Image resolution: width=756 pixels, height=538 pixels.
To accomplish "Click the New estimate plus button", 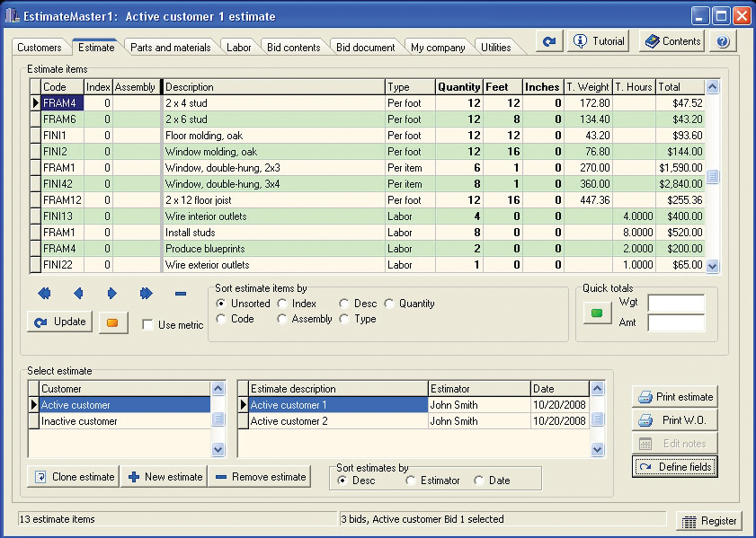I will coord(165,477).
